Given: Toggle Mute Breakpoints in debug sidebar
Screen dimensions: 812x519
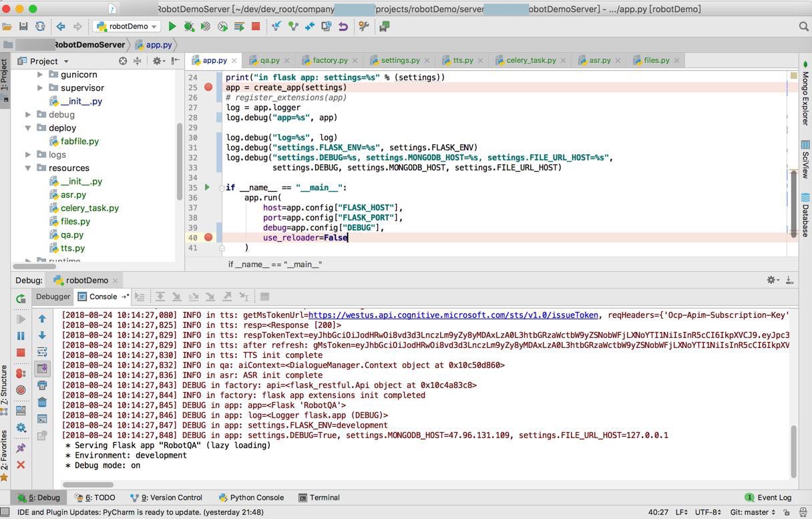Looking at the screenshot, I should 21,390.
